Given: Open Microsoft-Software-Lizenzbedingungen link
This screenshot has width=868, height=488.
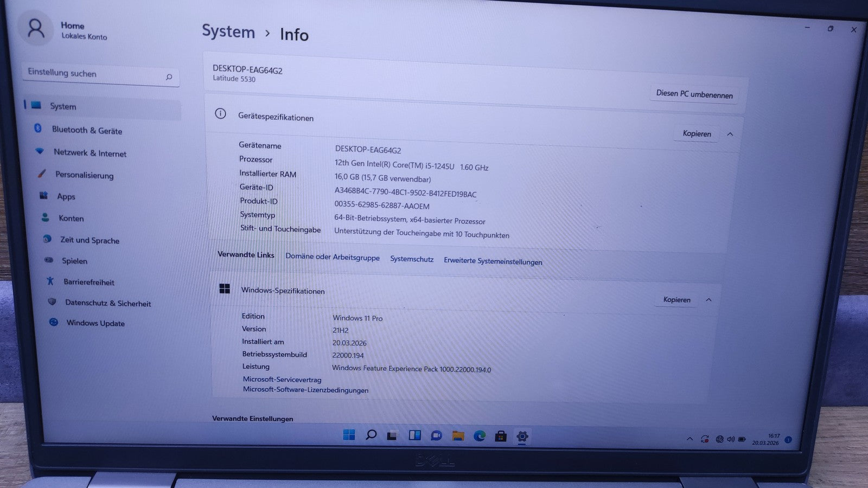Looking at the screenshot, I should tap(305, 389).
